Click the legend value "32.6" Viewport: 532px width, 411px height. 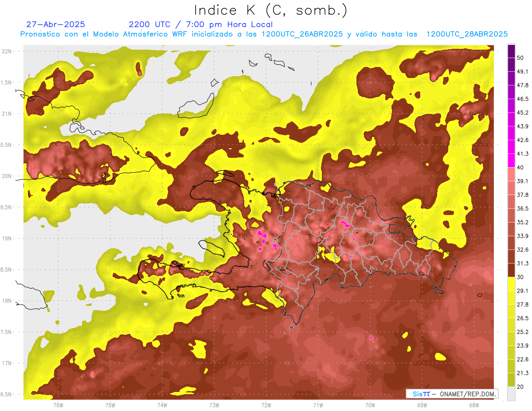tap(523, 250)
